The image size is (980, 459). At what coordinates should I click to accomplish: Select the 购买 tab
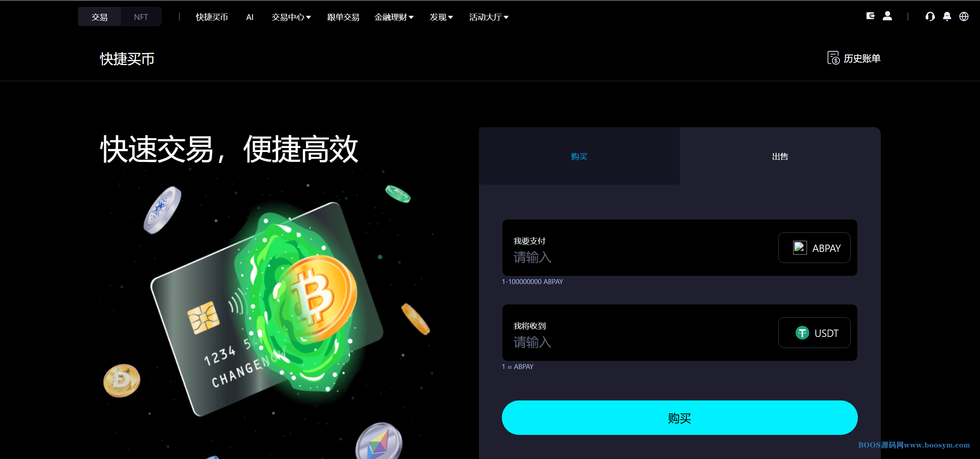[579, 156]
